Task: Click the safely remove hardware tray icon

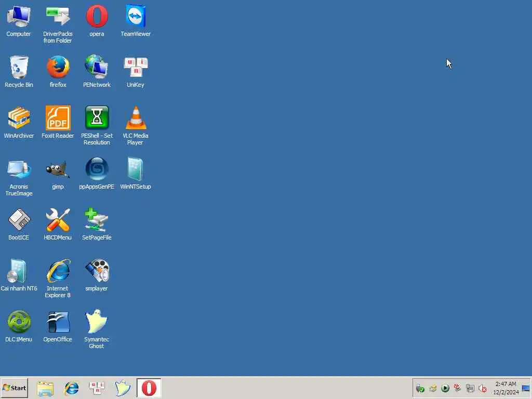Action: tap(420, 388)
